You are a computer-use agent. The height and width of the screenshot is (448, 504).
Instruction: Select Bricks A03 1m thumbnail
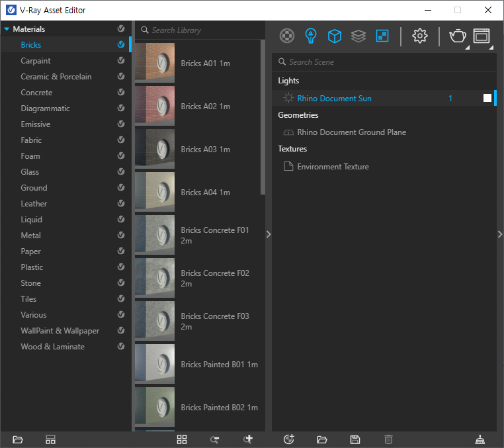155,149
